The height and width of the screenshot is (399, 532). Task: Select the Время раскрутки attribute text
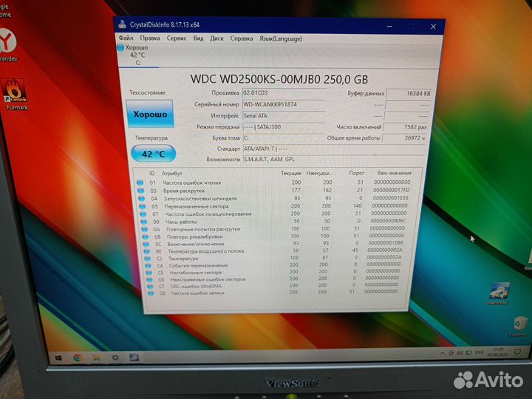tap(183, 191)
